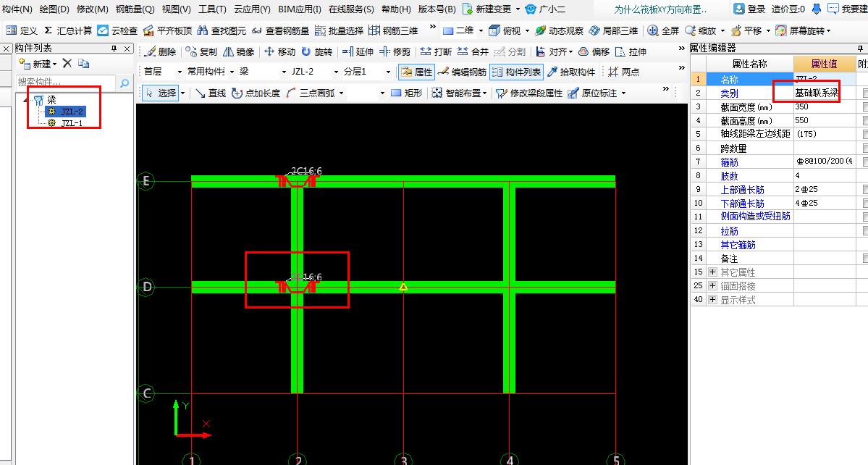Select 打断 break tool
This screenshot has height=465, width=868.
click(436, 51)
